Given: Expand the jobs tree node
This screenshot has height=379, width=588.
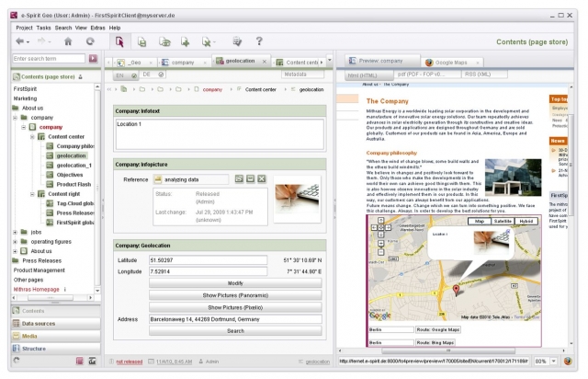Looking at the screenshot, I should 15,231.
